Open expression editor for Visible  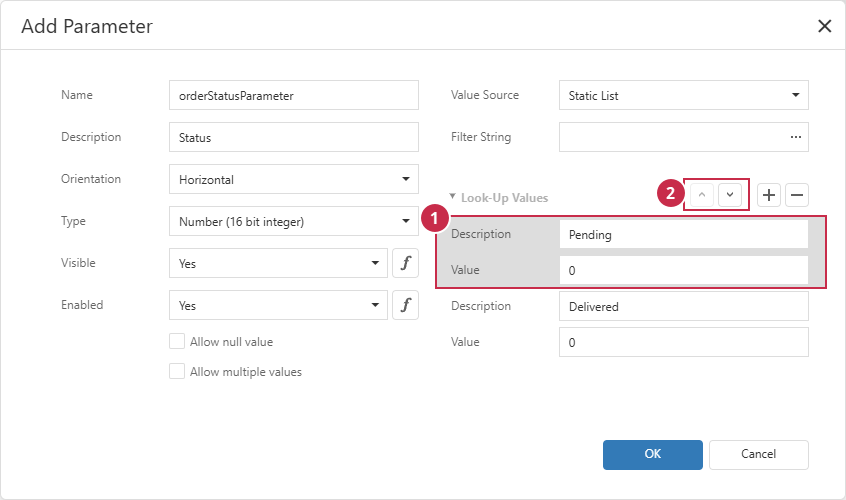point(405,263)
